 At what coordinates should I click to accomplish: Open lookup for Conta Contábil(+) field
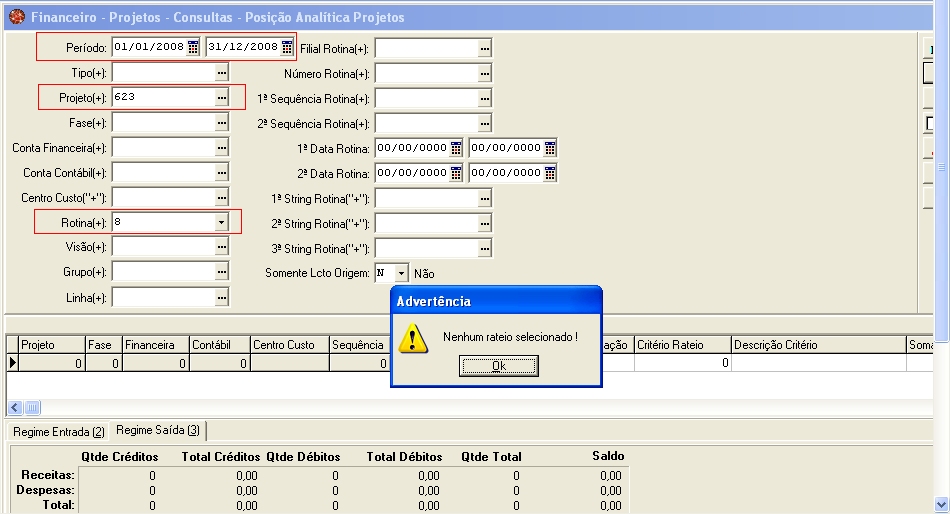222,173
